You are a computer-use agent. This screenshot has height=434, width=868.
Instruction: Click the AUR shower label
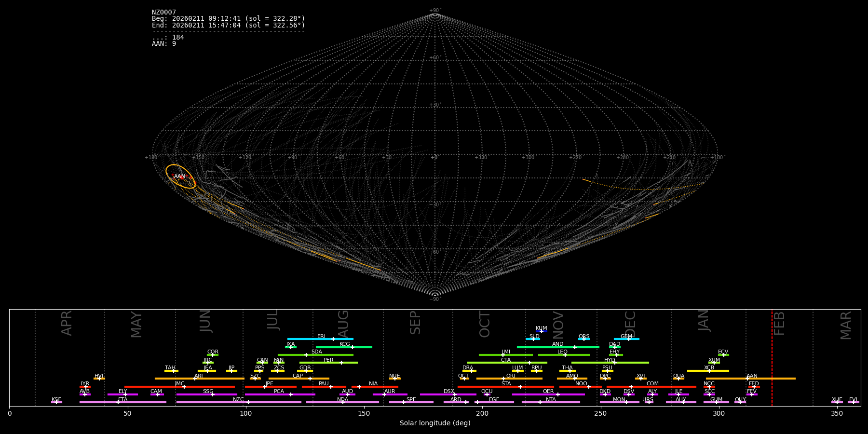pos(390,392)
